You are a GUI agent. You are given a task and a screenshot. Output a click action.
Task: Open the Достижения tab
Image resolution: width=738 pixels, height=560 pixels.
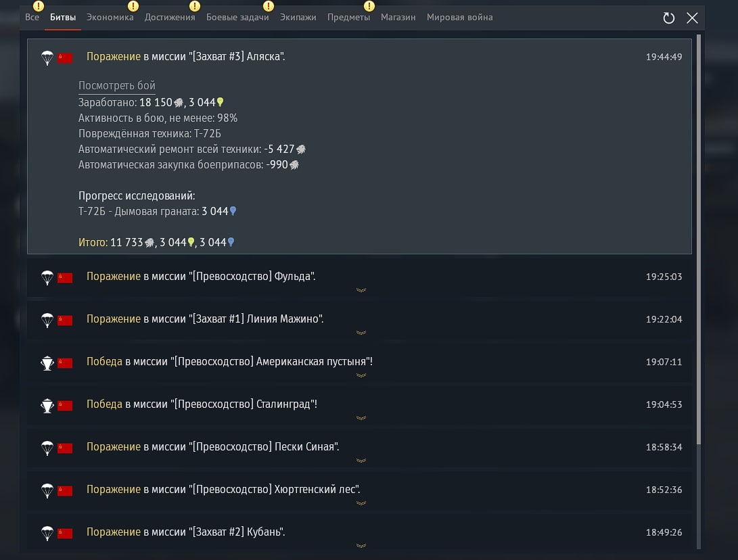point(169,18)
